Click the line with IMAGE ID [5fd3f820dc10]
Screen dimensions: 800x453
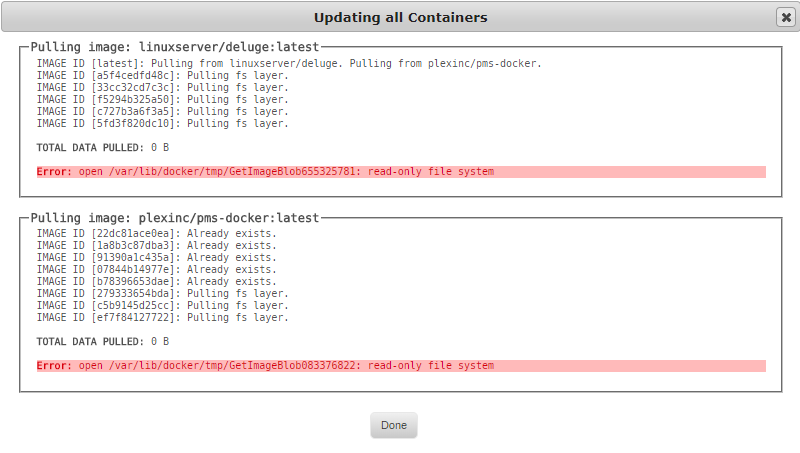162,123
